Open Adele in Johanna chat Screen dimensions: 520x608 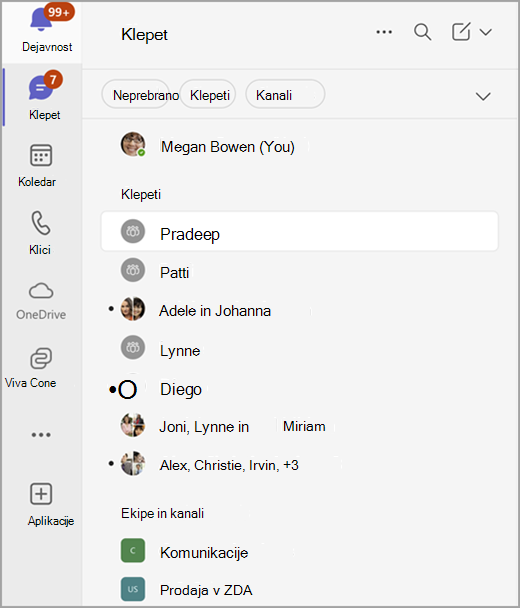[x=299, y=310]
